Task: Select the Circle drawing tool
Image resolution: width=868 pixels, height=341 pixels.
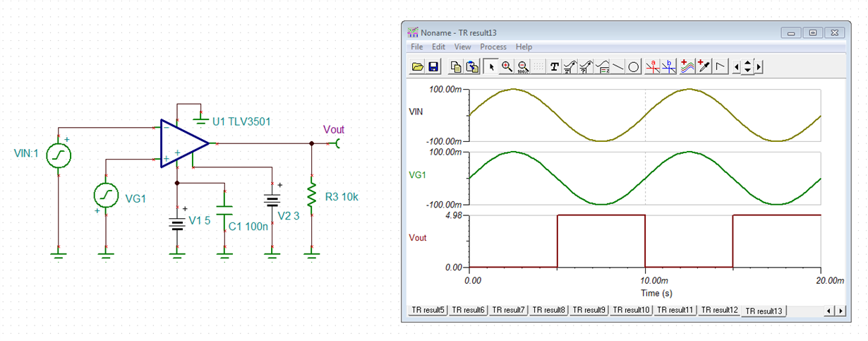Action: tap(634, 67)
